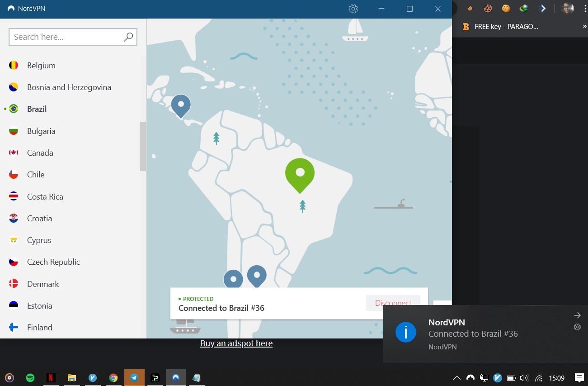Click the blue map pin near Costa Rica

point(181,105)
